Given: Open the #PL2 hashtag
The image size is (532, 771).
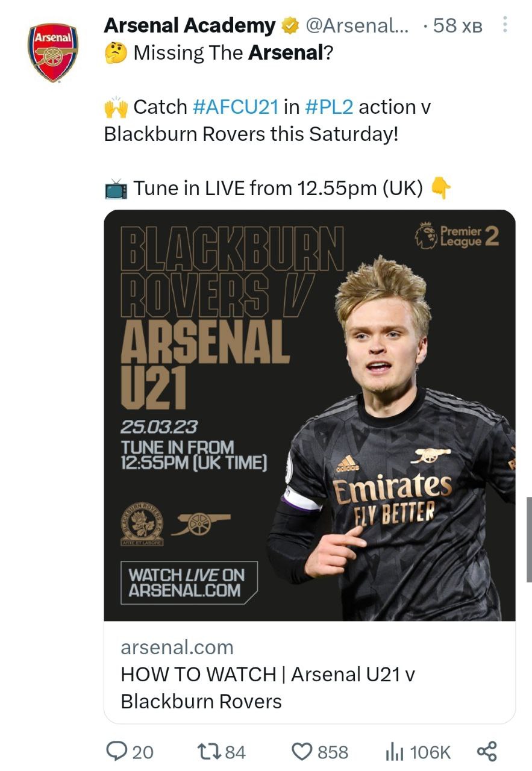Looking at the screenshot, I should (x=329, y=107).
